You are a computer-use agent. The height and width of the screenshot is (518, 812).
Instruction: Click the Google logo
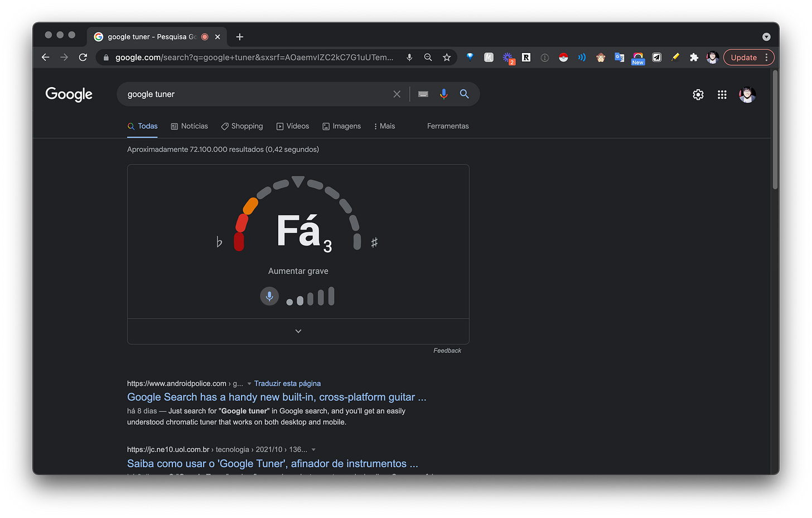[x=69, y=94]
